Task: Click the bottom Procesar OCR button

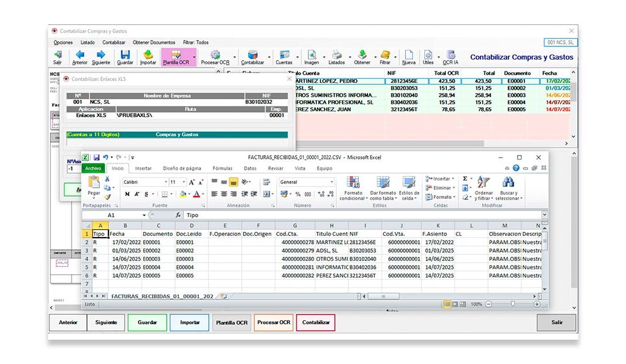Action: pyautogui.click(x=274, y=322)
